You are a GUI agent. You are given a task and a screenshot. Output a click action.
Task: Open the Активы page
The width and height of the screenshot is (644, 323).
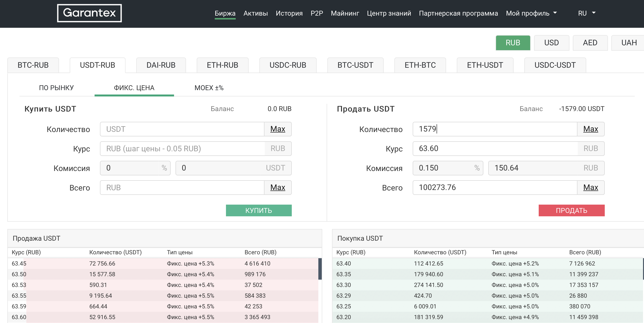click(x=255, y=13)
